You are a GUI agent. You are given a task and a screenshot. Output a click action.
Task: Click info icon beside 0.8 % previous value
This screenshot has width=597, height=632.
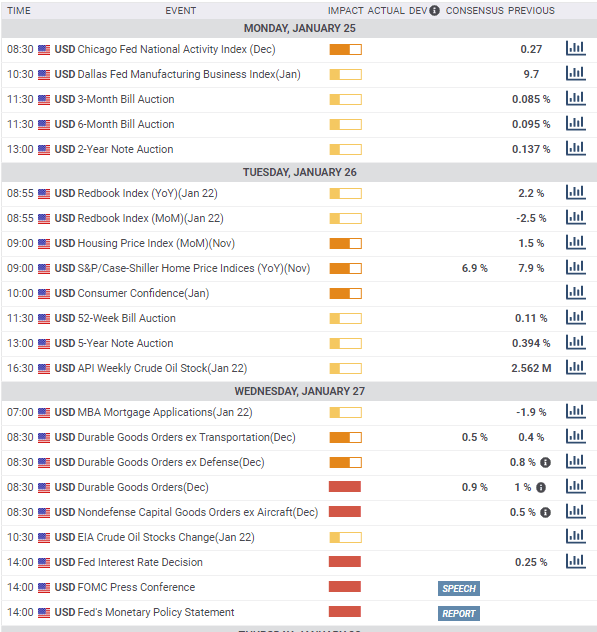pyautogui.click(x=545, y=462)
